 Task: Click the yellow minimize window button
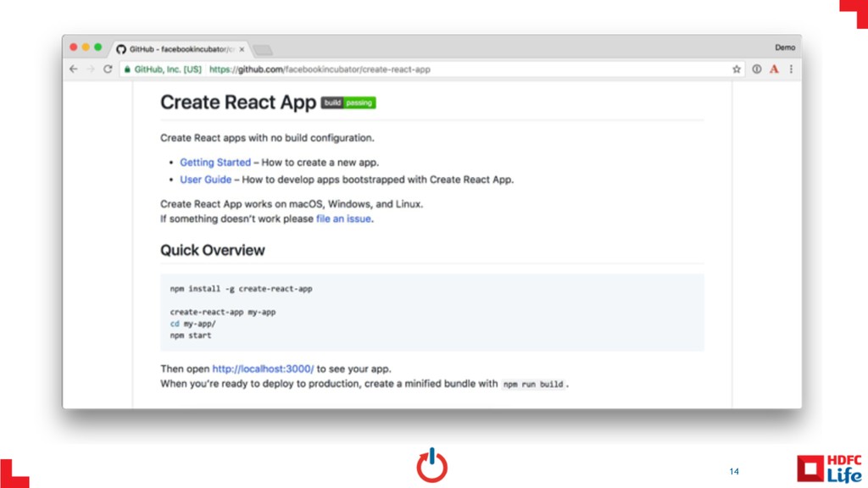86,47
